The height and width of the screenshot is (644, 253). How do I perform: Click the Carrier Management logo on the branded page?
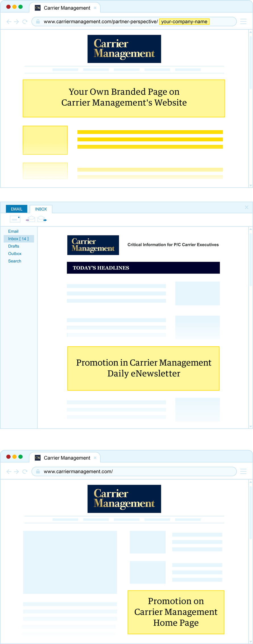click(x=124, y=49)
